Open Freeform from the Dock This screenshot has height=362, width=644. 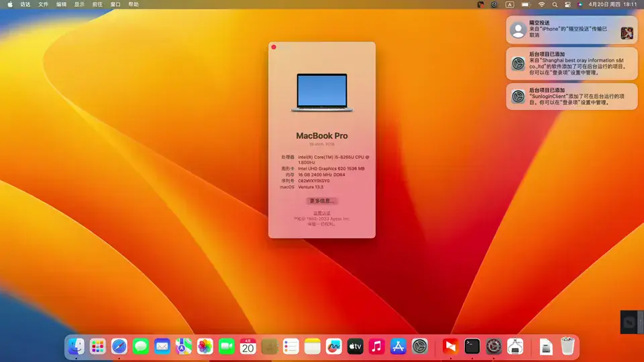click(333, 347)
